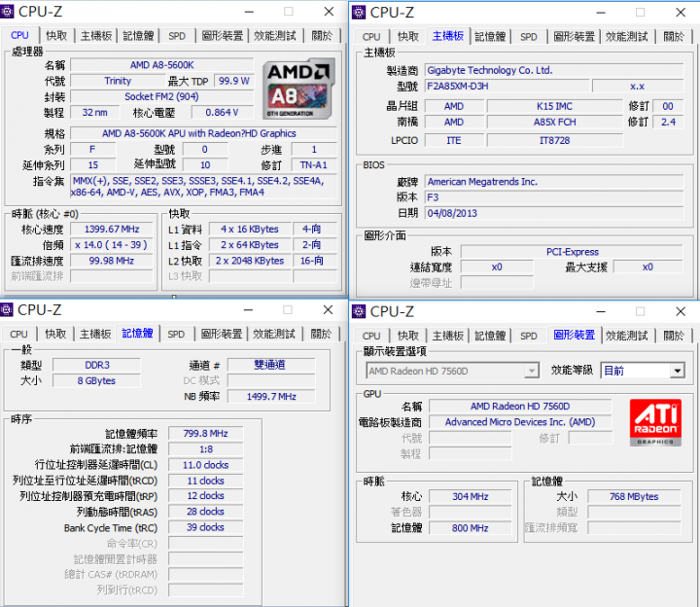Switch to 效能測試 tab in the Graphics window
This screenshot has height=607, width=700.
point(627,336)
